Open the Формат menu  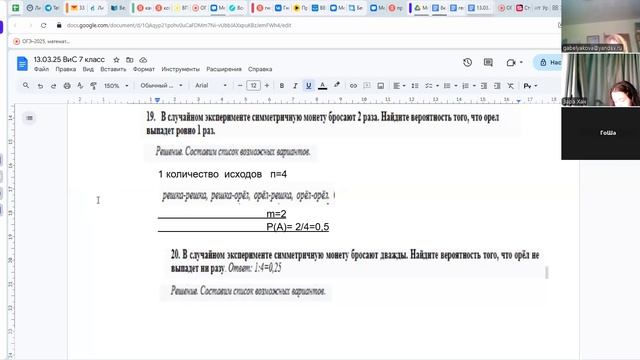(x=144, y=69)
